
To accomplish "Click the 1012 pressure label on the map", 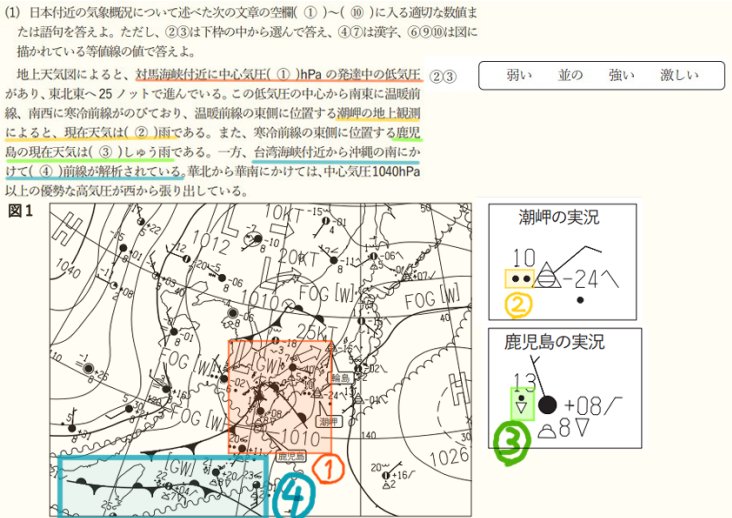I will [211, 243].
